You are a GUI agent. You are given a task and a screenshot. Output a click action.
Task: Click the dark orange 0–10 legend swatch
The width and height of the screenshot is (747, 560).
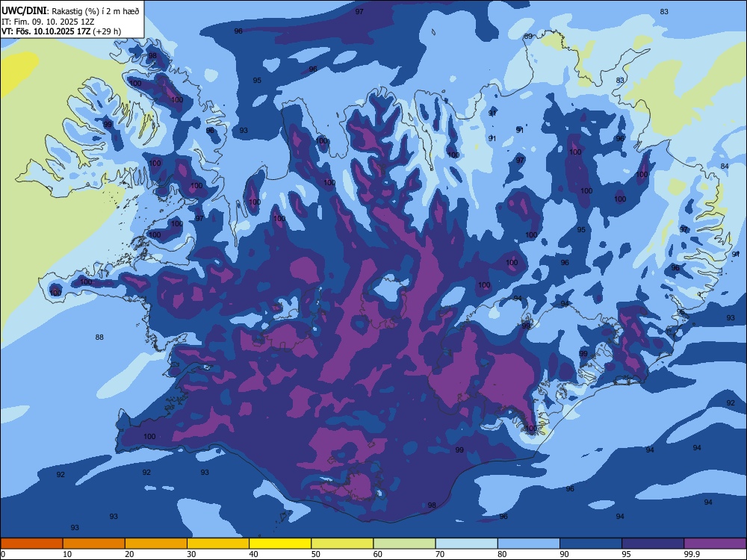pos(31,544)
